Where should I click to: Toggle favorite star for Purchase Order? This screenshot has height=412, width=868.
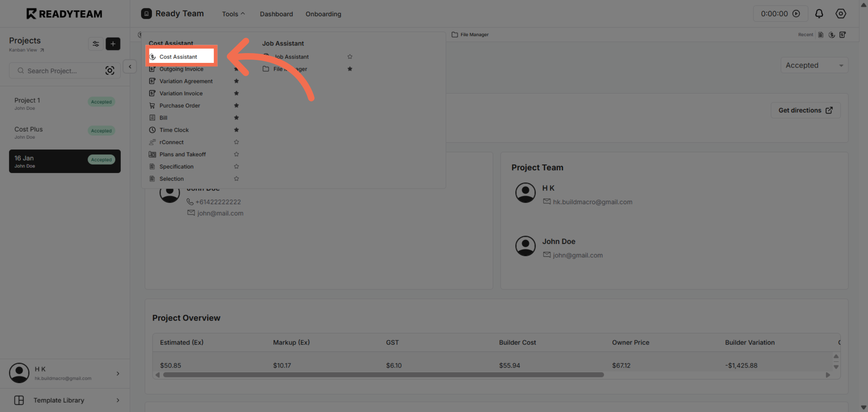click(x=236, y=106)
